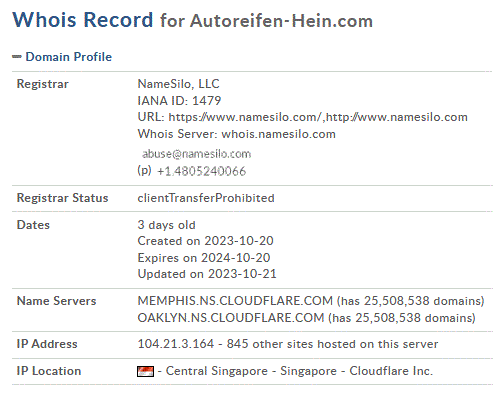Click the IANA ID: 1479 text

click(x=179, y=101)
